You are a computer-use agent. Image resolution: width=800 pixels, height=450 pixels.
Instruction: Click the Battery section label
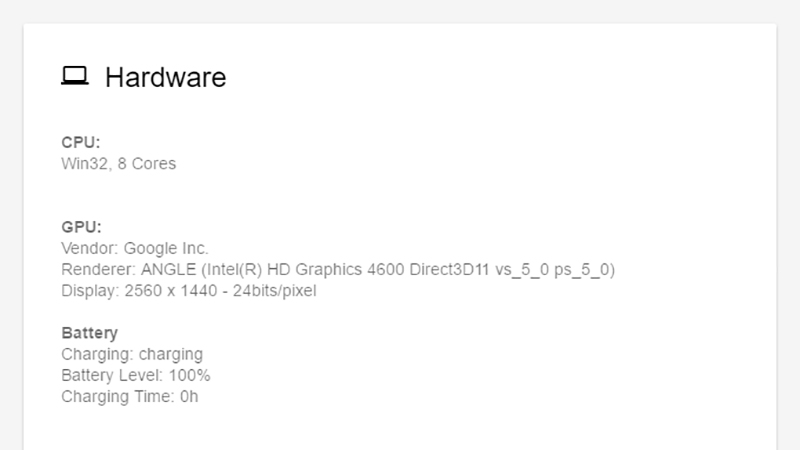[x=89, y=333]
